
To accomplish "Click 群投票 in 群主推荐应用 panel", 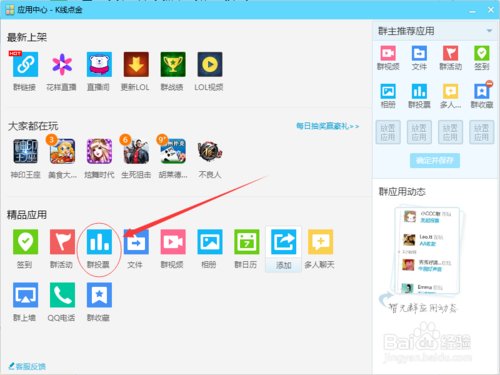I will (419, 91).
